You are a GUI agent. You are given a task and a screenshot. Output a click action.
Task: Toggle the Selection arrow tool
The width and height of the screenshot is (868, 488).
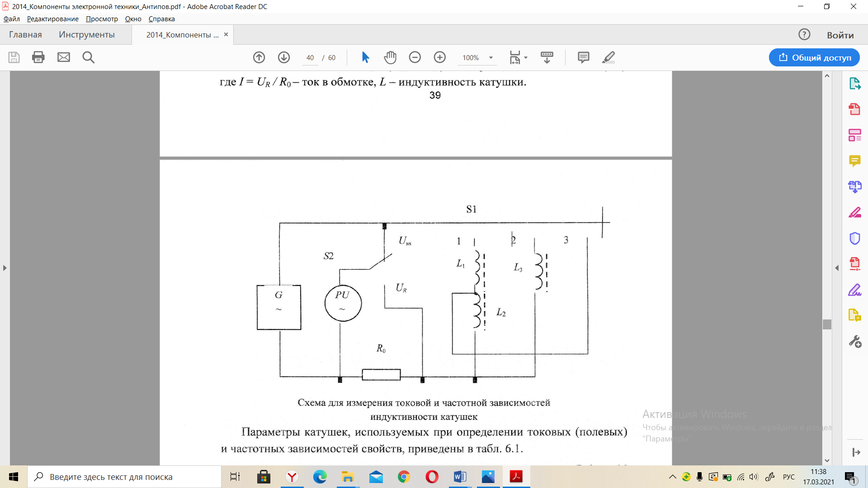coord(365,57)
